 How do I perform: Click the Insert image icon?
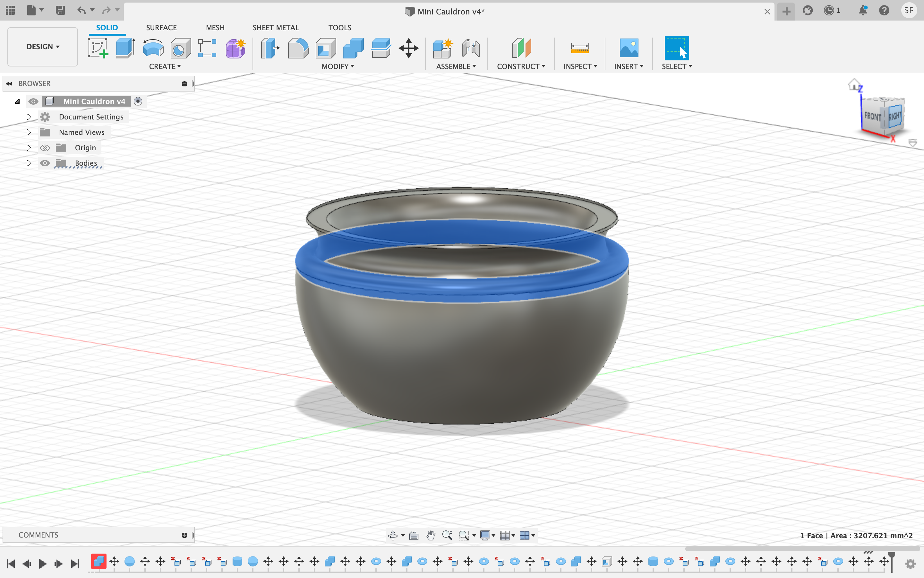pyautogui.click(x=629, y=48)
